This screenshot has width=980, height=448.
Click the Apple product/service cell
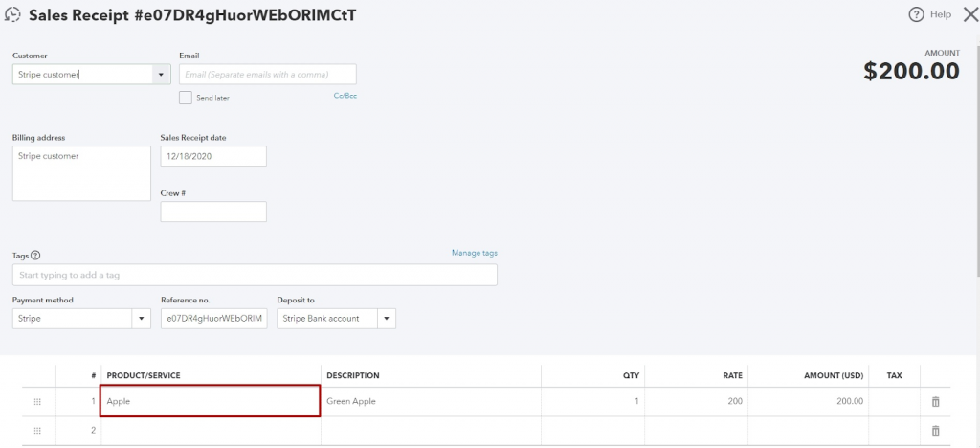(x=210, y=402)
